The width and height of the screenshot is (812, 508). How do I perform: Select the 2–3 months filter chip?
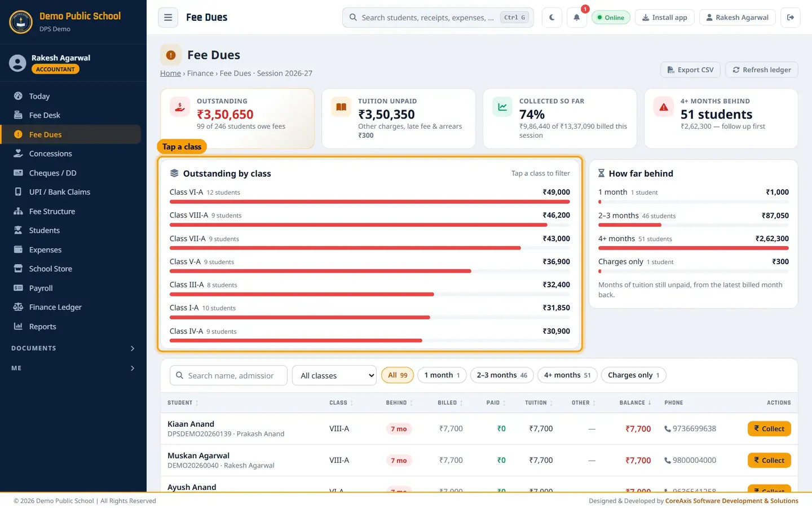point(502,375)
